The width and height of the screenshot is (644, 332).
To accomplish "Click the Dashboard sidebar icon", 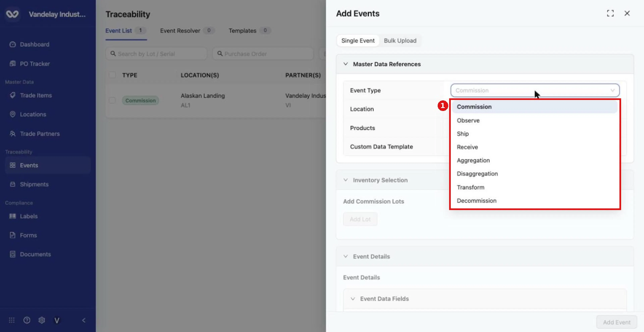I will pos(13,44).
